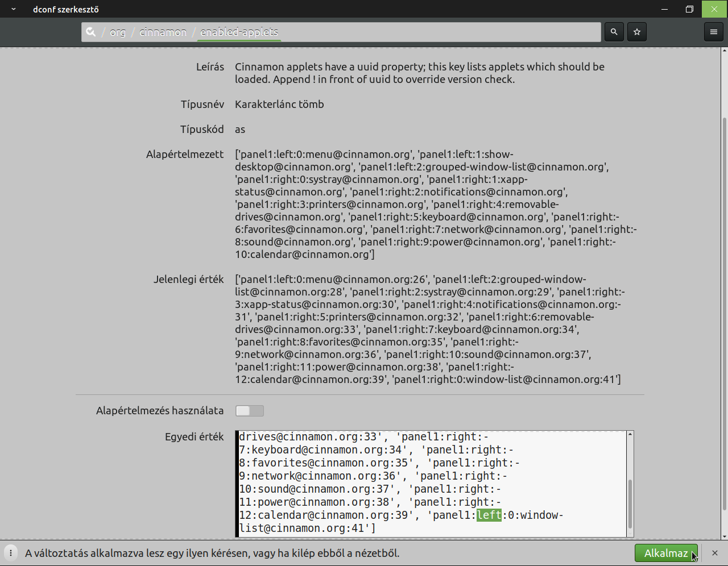This screenshot has width=728, height=566.
Task: Click the main scrollbar down arrow
Action: [724, 536]
